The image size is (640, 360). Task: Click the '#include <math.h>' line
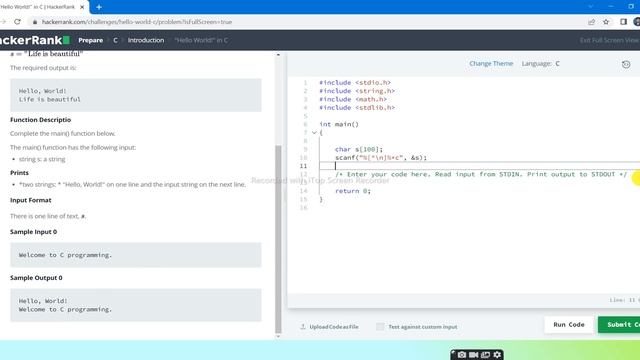pyautogui.click(x=353, y=99)
